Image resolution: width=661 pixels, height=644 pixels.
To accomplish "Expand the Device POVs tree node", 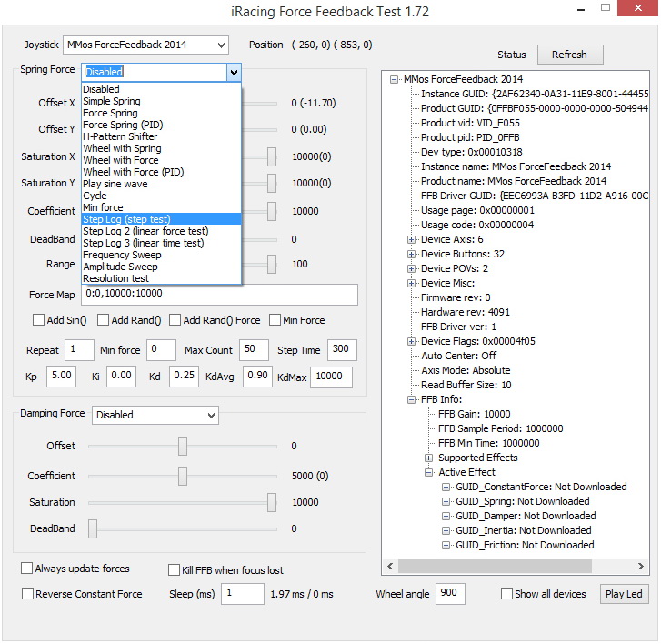I will 411,268.
